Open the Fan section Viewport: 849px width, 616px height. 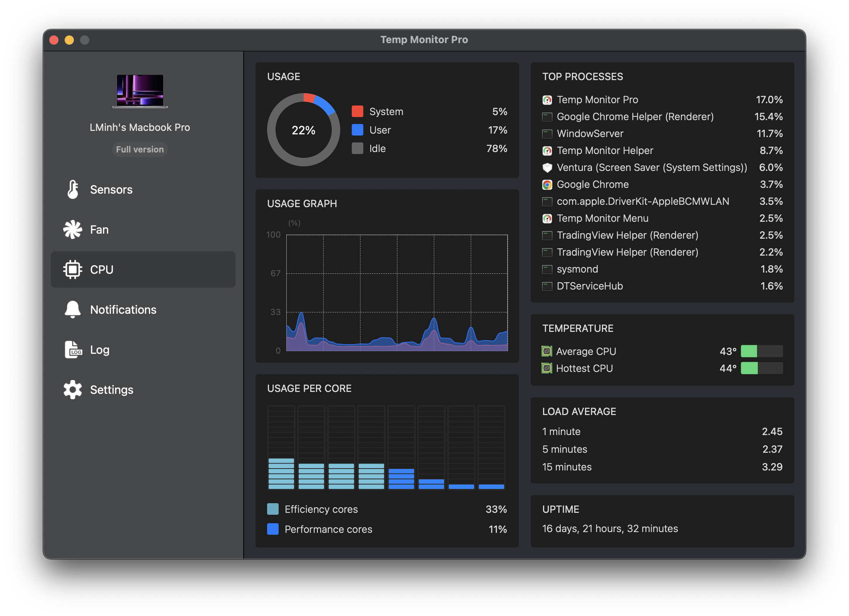[143, 229]
